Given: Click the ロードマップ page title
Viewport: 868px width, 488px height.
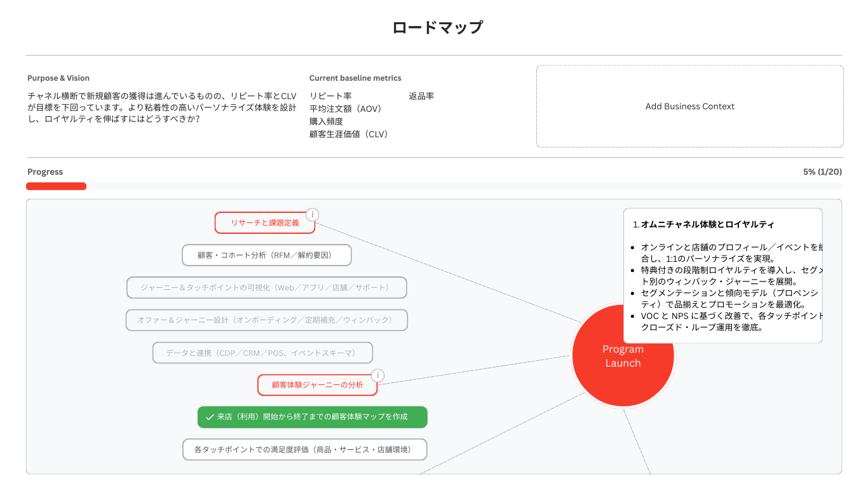Looking at the screenshot, I should tap(437, 27).
